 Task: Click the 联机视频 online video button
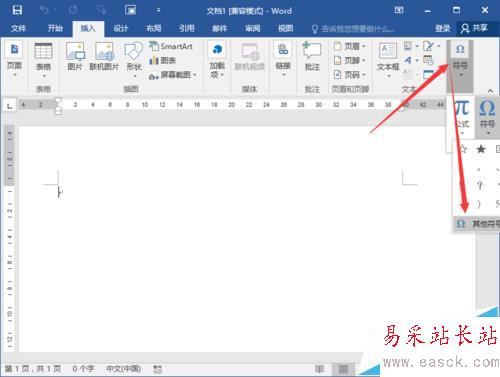click(250, 57)
